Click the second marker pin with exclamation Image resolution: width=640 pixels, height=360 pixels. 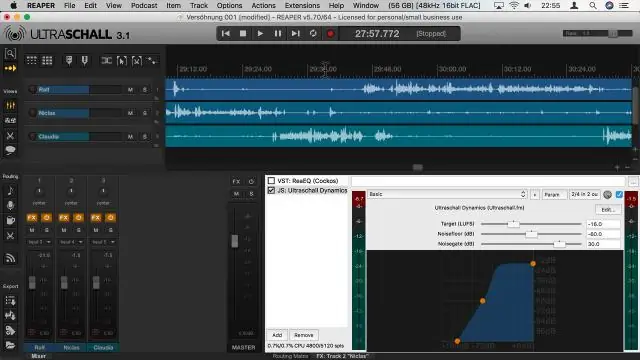(84, 60)
